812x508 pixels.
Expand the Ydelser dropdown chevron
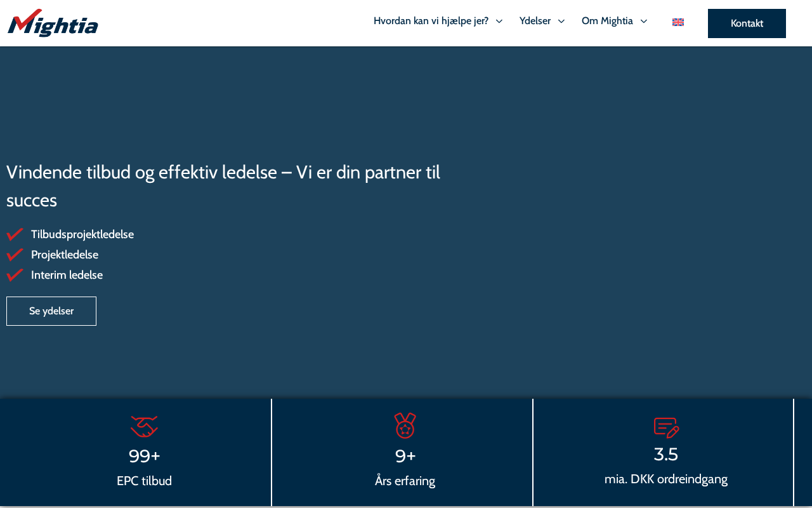561,21
